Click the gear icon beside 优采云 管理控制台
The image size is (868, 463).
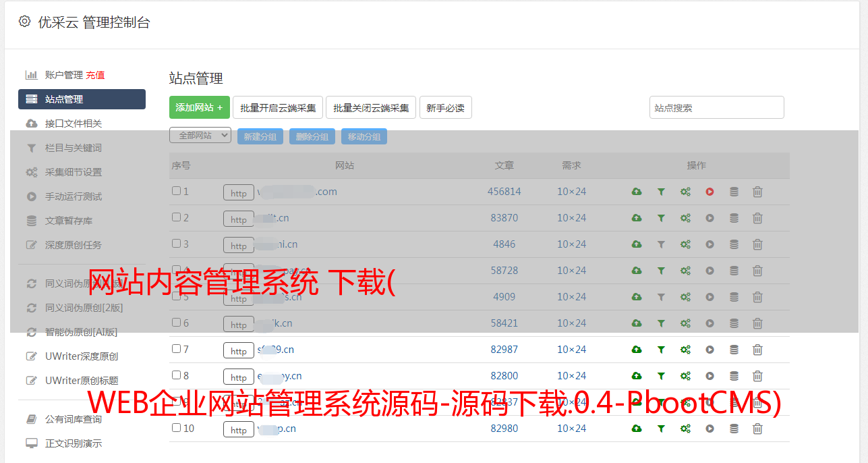coord(25,22)
